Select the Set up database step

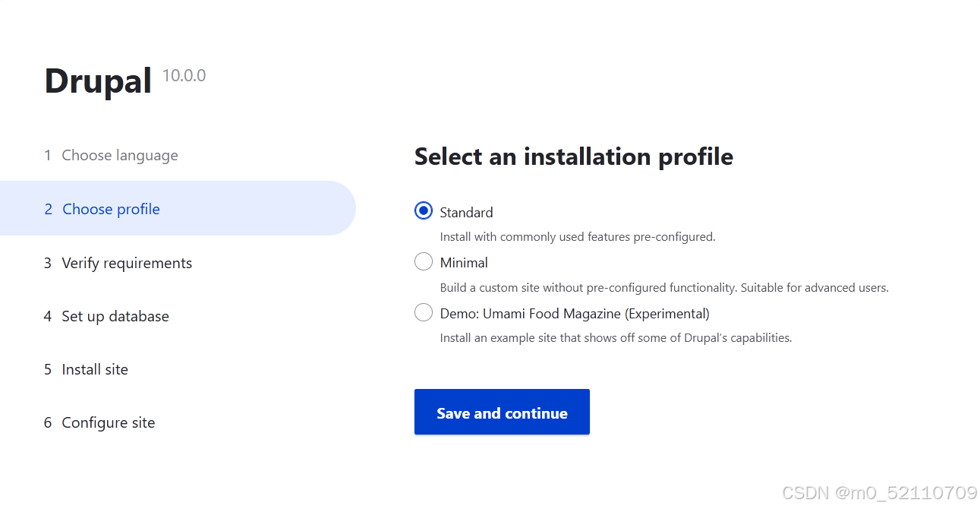coord(106,316)
